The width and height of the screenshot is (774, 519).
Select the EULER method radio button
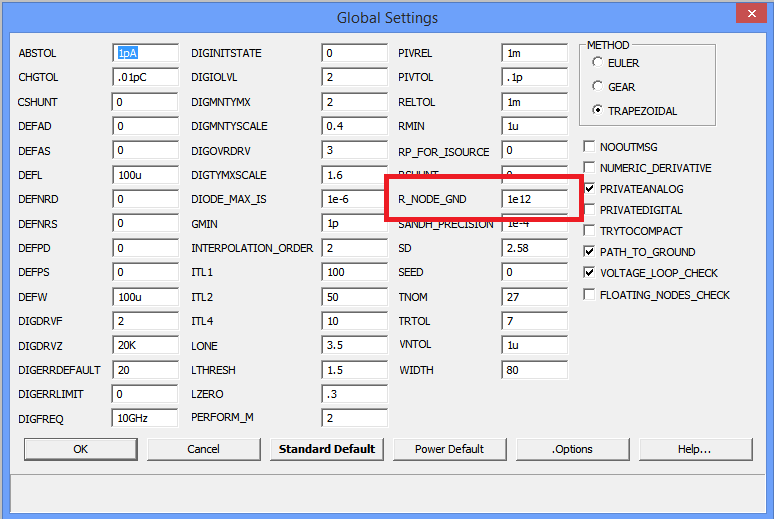tap(598, 63)
